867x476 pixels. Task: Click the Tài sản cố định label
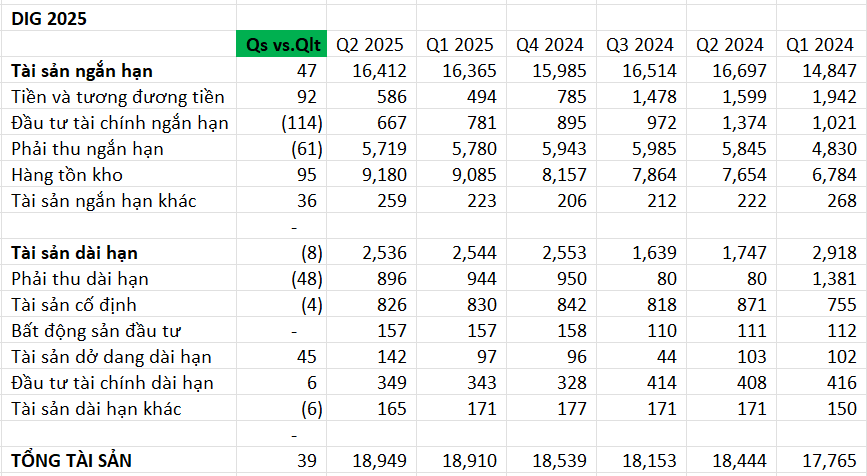74,305
